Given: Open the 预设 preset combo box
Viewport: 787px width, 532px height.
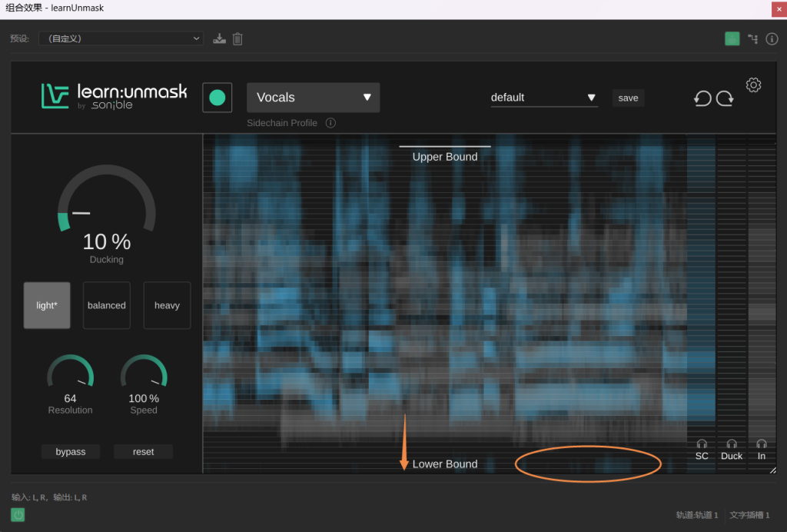Looking at the screenshot, I should point(121,38).
